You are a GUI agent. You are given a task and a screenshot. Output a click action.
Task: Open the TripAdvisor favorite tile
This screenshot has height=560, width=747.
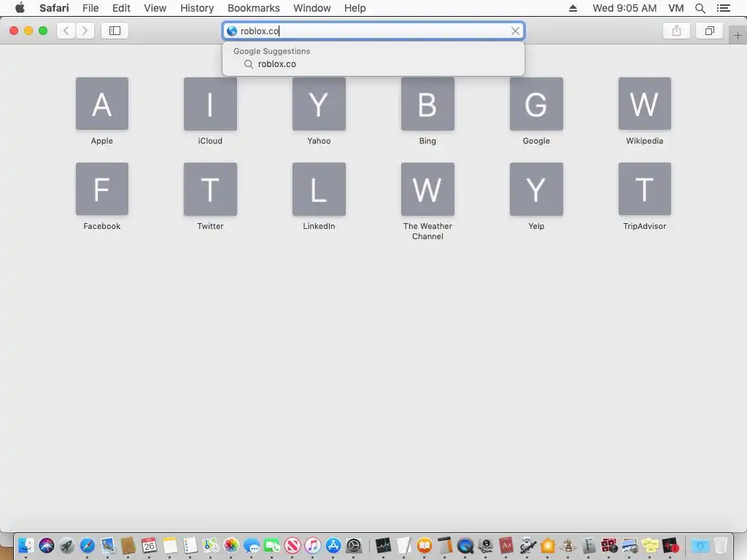(645, 189)
